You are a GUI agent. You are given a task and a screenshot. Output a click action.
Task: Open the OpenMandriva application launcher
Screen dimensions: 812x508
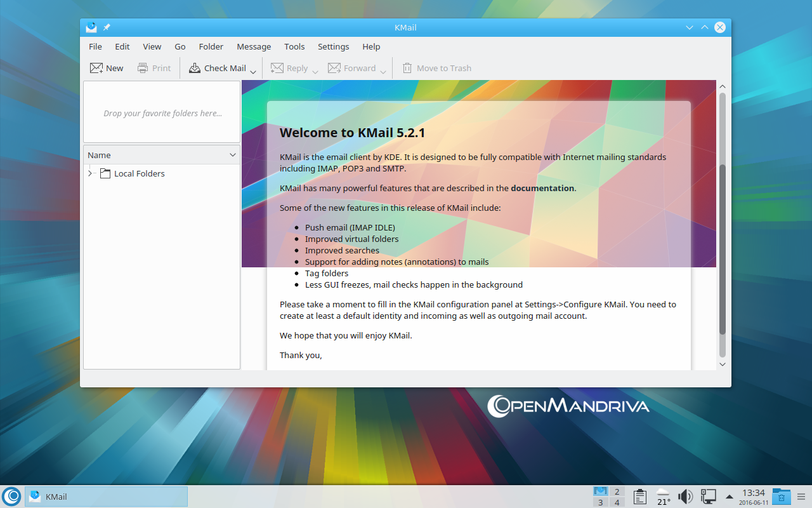pyautogui.click(x=11, y=497)
